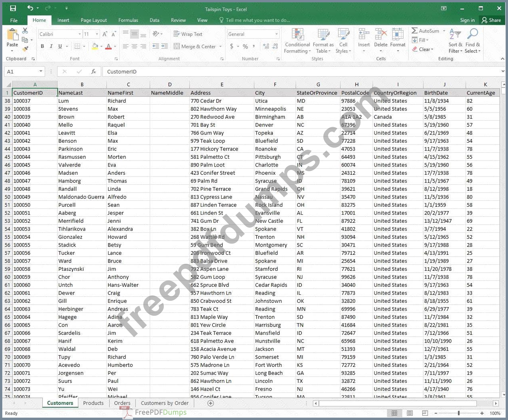
Task: Increase font size with the larger A
Action: click(105, 34)
